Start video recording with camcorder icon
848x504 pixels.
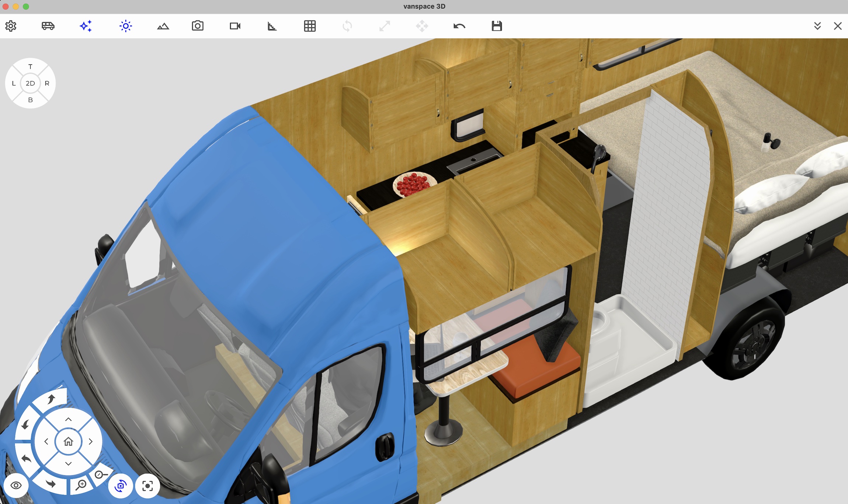235,26
